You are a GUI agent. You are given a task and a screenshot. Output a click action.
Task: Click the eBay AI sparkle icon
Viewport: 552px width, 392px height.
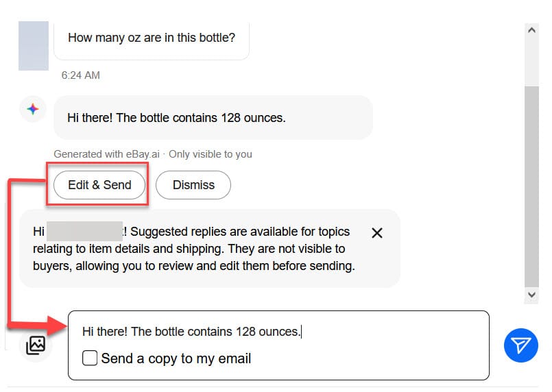click(x=33, y=109)
